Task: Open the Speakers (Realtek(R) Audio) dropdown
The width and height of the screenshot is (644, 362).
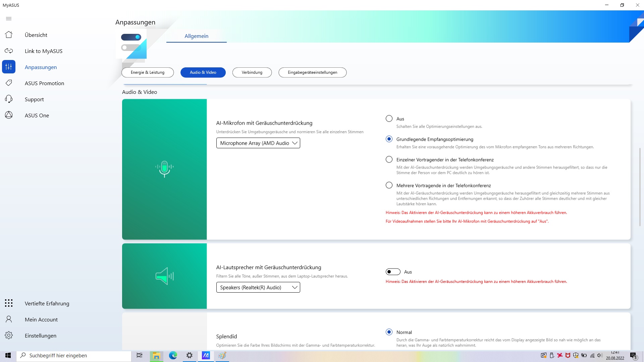Action: pos(258,288)
